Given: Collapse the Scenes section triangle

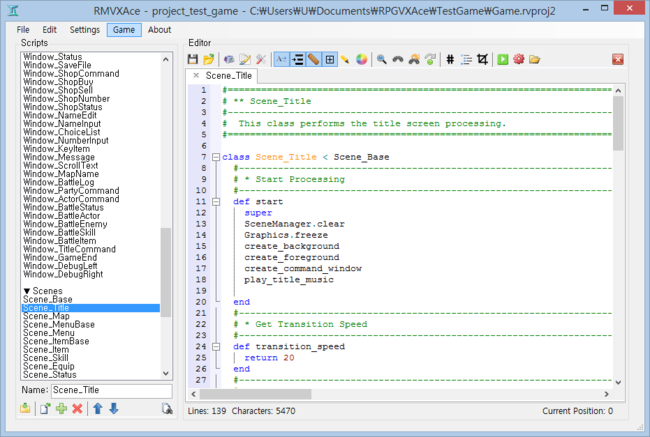Looking at the screenshot, I should 27,291.
